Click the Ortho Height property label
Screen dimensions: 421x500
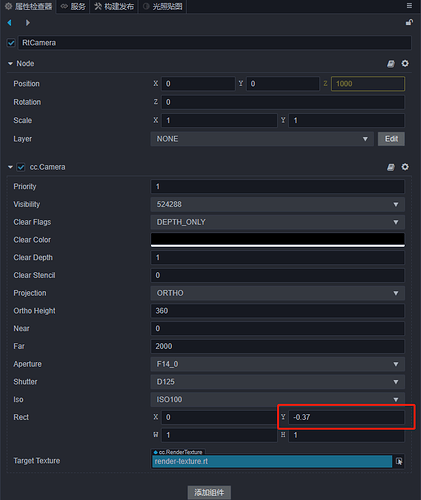pos(34,311)
